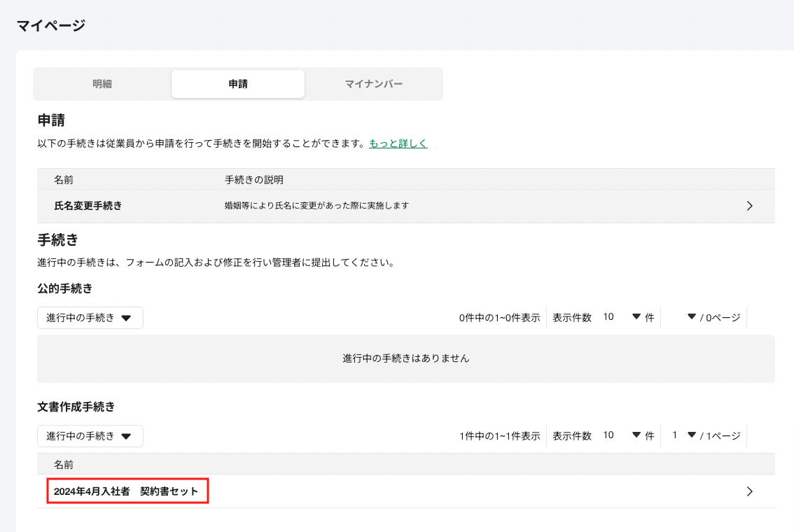
Task: Switch to the マイナンバー tab
Action: (x=373, y=84)
